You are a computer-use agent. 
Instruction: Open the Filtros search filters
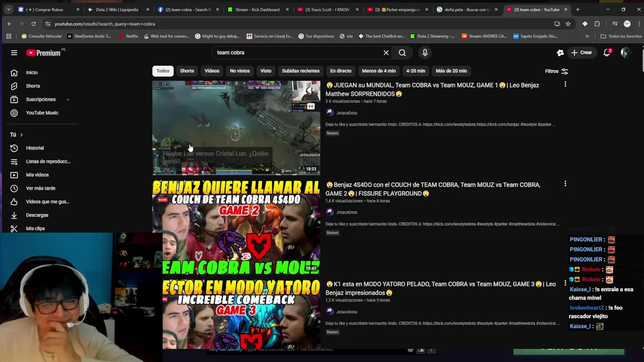556,71
